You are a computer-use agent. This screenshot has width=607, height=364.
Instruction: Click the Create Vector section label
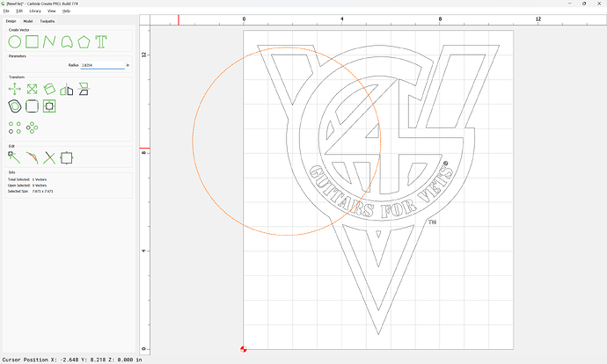click(x=19, y=30)
